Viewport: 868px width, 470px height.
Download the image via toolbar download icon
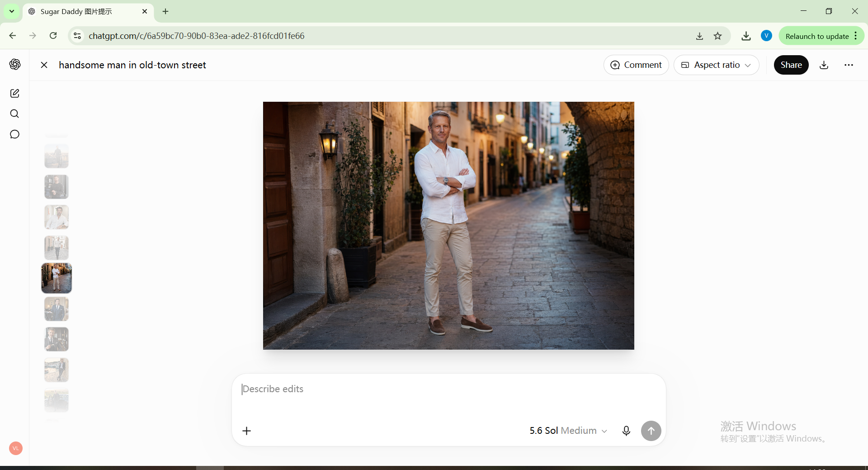[x=824, y=65]
